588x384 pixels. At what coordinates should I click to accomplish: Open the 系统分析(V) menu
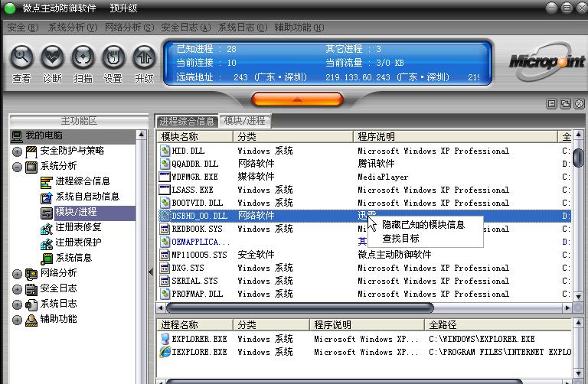click(x=73, y=28)
